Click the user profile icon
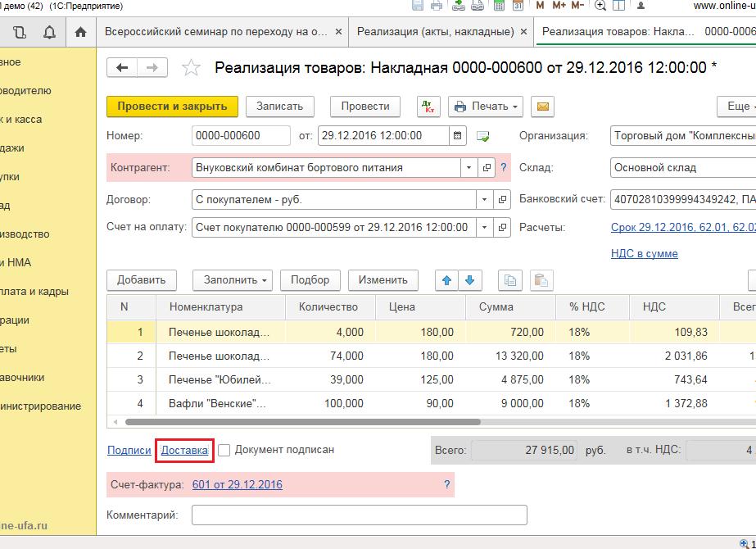The image size is (756, 549). point(641,5)
